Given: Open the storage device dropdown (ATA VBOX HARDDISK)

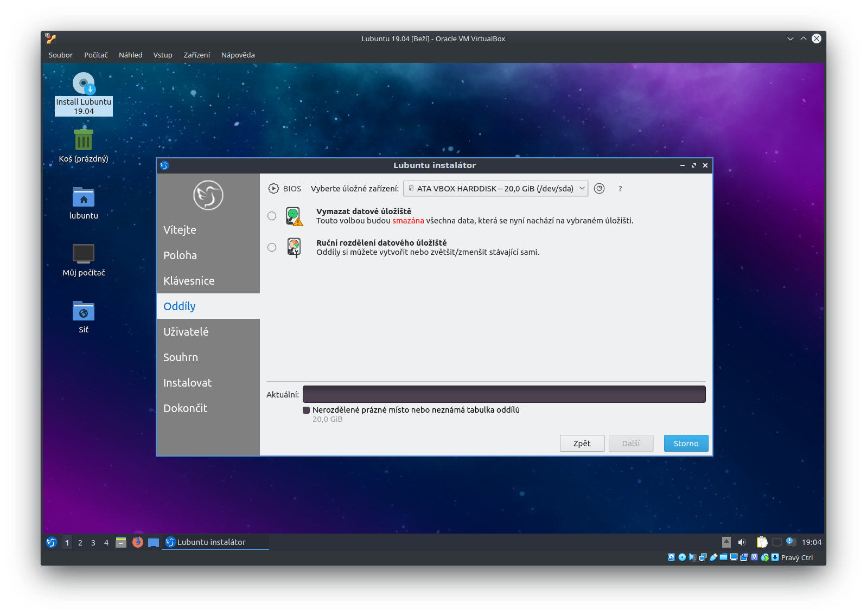Looking at the screenshot, I should (495, 189).
